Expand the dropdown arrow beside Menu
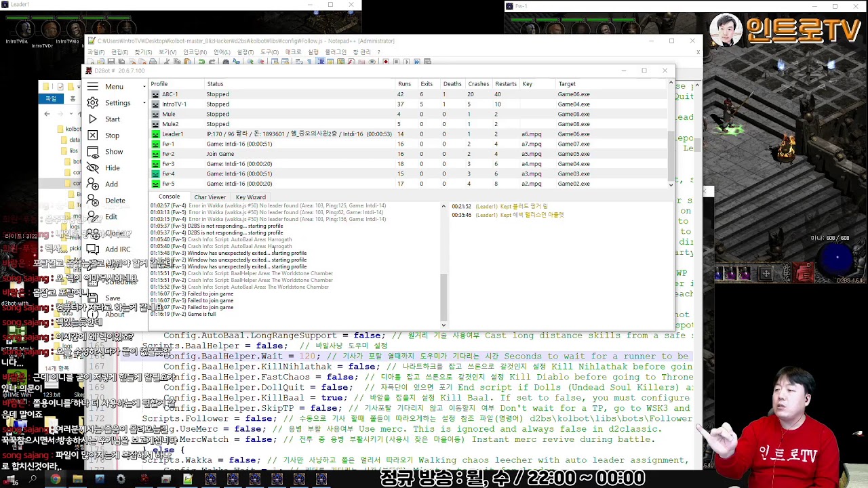The image size is (868, 488). pos(144,87)
